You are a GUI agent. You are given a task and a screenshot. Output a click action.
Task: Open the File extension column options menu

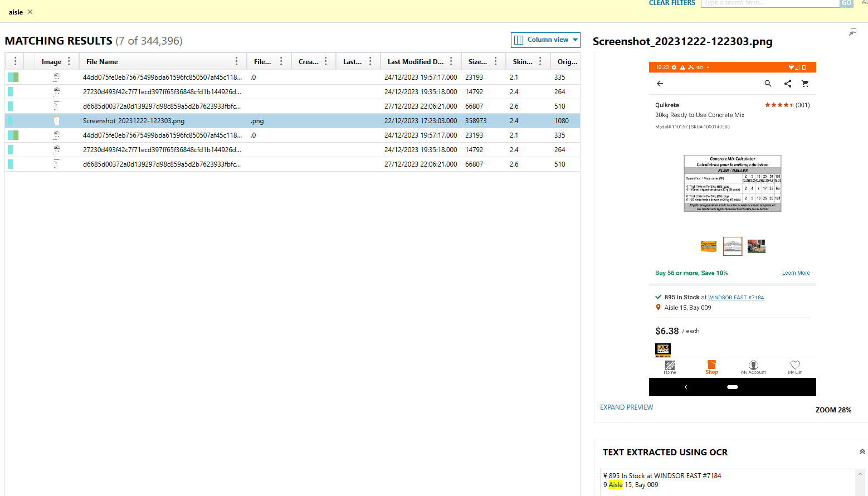tap(281, 61)
